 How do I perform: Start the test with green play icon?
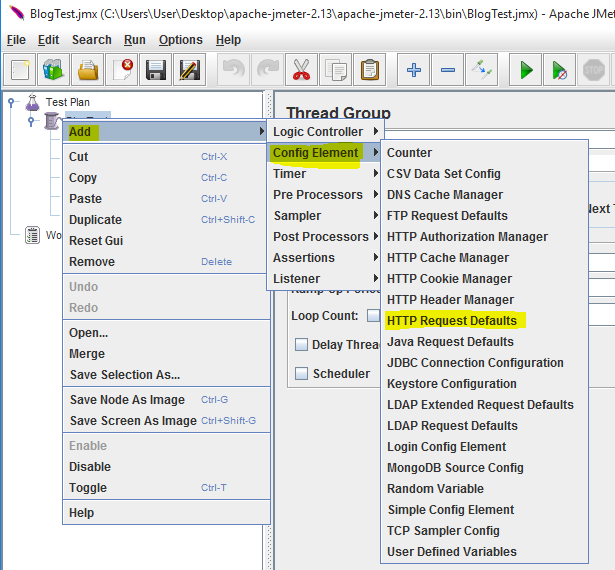(x=526, y=71)
